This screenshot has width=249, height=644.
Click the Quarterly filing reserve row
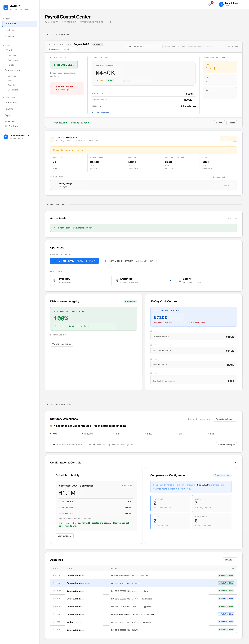pyautogui.click(x=194, y=380)
